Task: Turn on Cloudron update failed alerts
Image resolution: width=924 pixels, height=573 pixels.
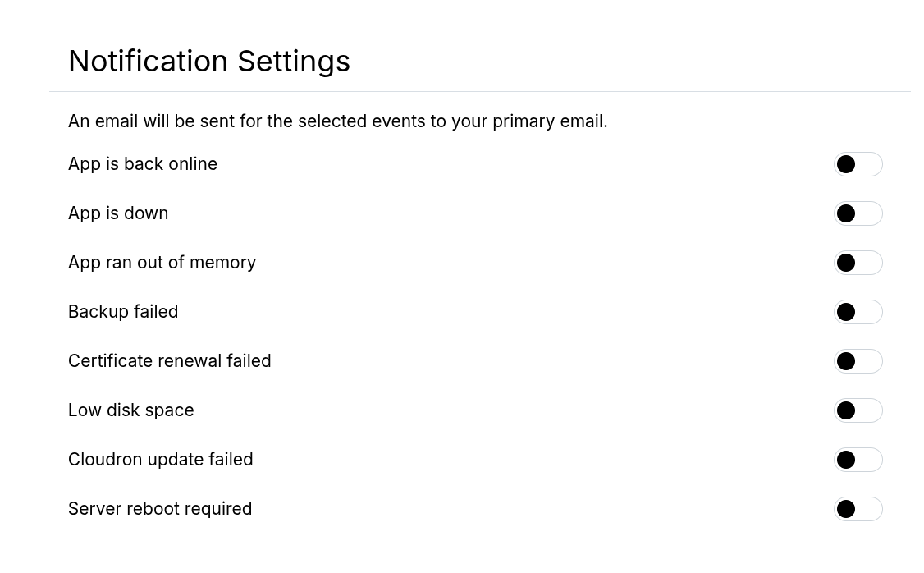Action: coord(858,459)
